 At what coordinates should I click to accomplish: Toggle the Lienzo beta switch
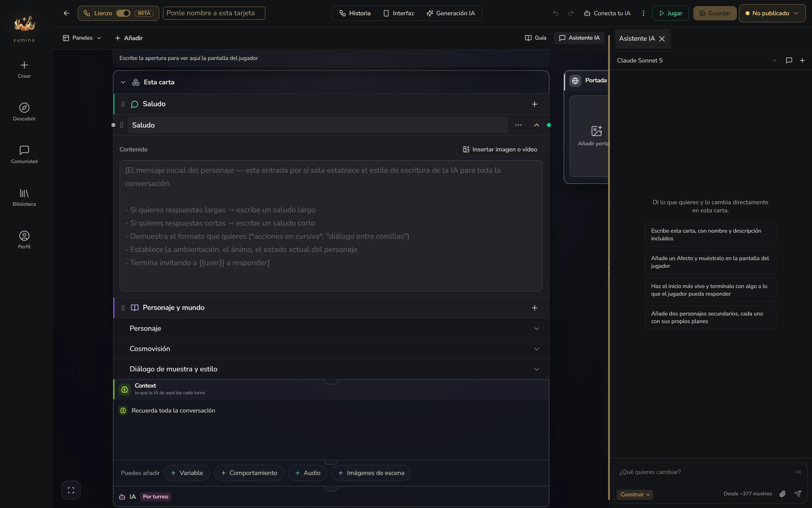click(123, 13)
